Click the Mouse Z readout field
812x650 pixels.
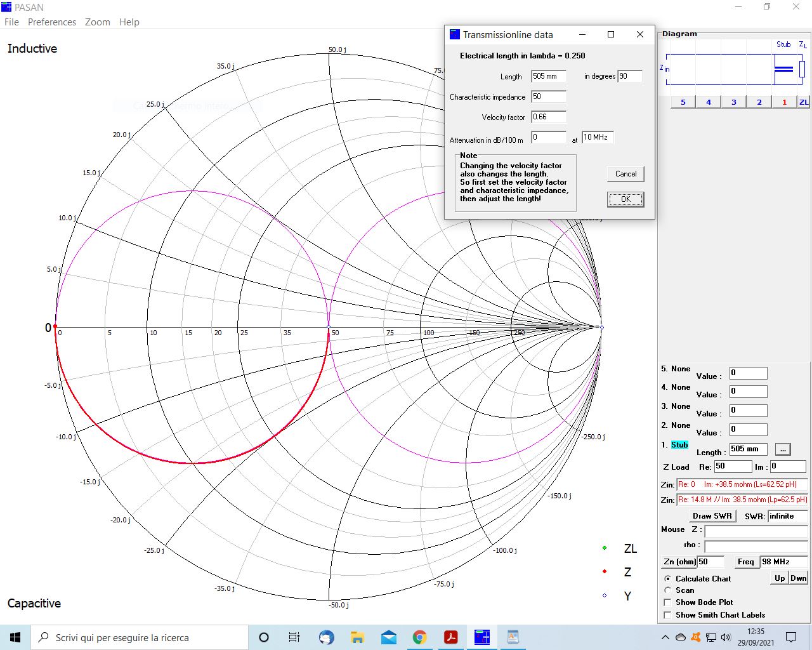(x=756, y=531)
